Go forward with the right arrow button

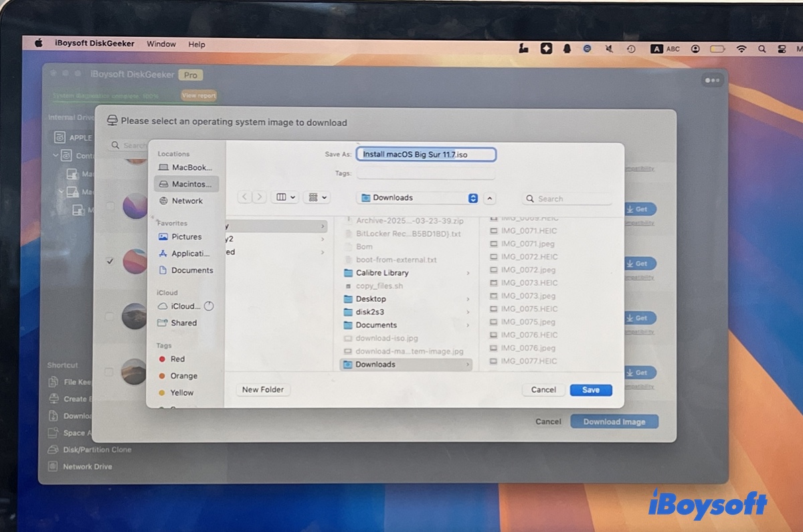point(259,197)
